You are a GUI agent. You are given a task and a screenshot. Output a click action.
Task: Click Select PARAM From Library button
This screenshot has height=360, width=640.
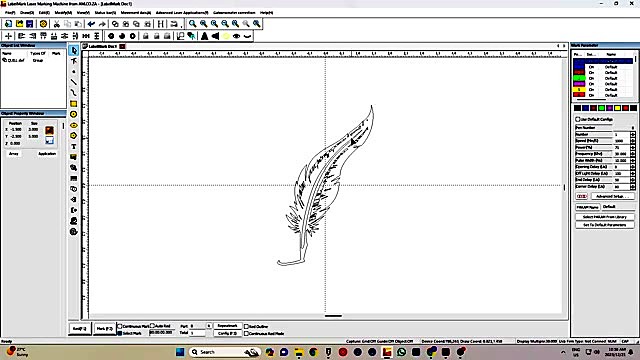coord(604,217)
